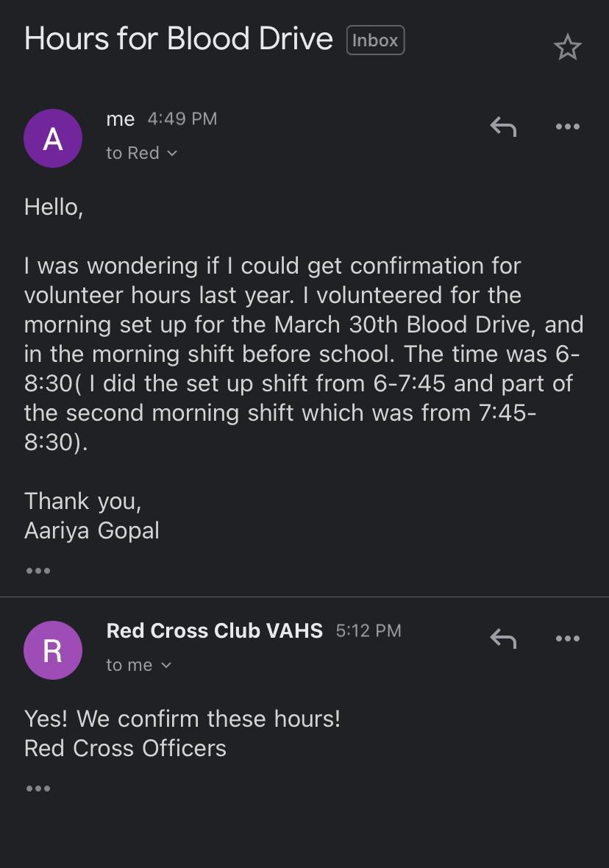Viewport: 609px width, 868px height.
Task: Open the purple "A" sender avatar
Action: (x=53, y=138)
